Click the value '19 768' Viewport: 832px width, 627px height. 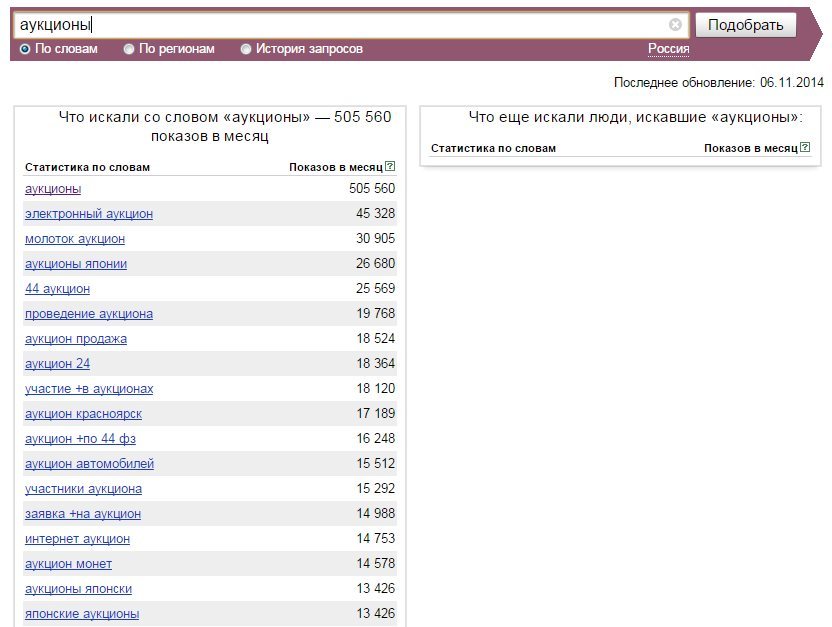click(376, 313)
